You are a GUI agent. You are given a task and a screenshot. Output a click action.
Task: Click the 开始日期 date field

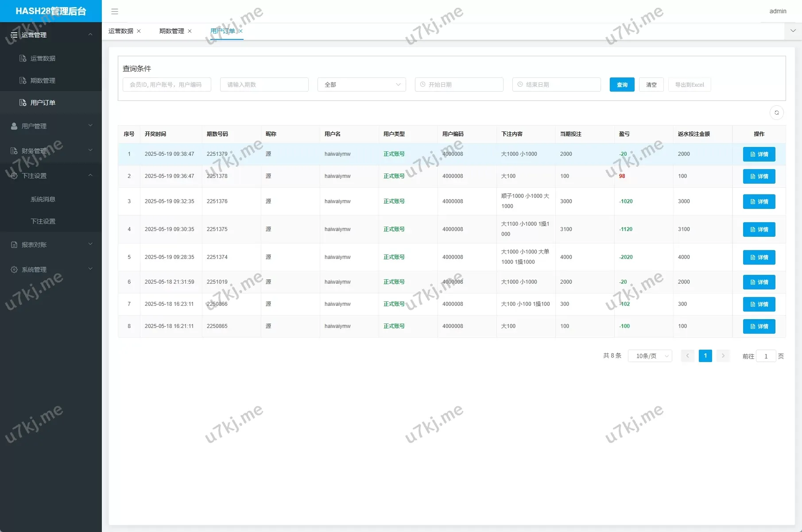459,85
